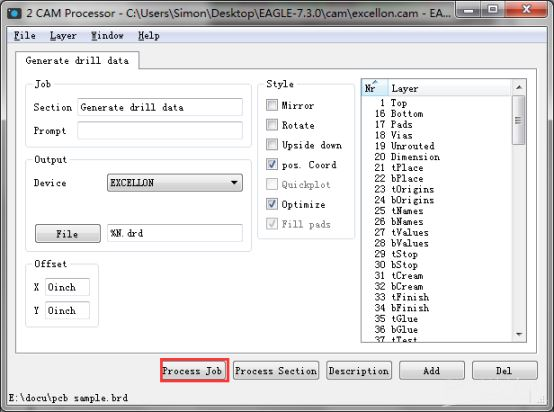This screenshot has width=554, height=412.
Task: Open the Window menu
Action: click(107, 36)
